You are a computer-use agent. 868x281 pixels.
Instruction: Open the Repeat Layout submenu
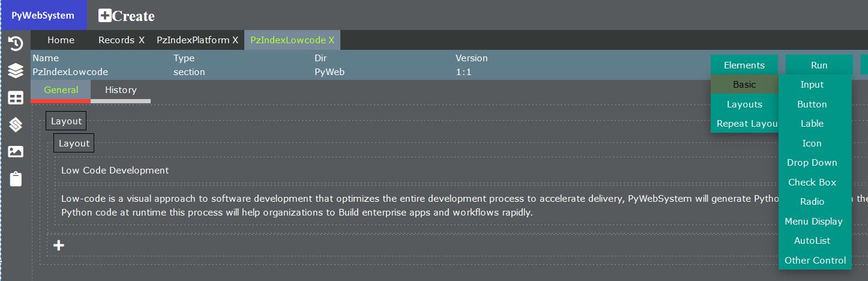click(746, 124)
